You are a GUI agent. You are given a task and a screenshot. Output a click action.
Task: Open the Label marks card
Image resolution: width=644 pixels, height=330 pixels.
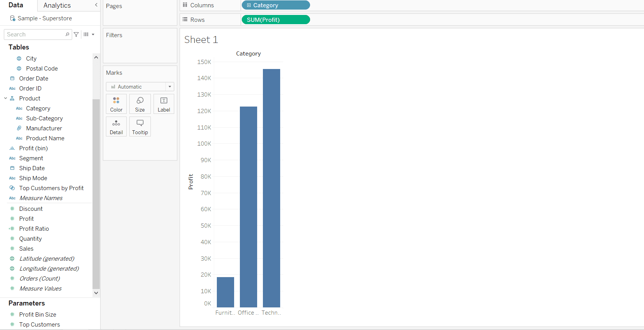point(164,104)
